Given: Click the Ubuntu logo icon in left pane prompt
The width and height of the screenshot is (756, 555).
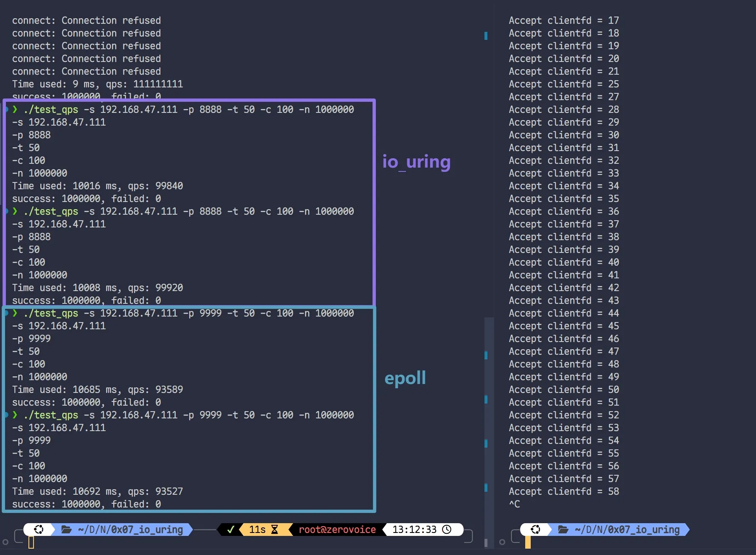Looking at the screenshot, I should 39,529.
